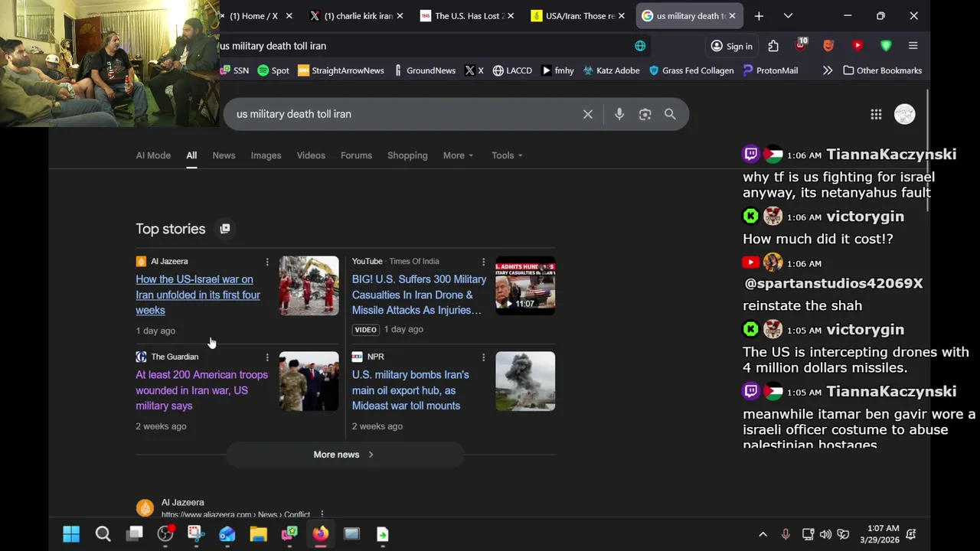Click the Times Of India video thumbnail
This screenshot has width=980, height=551.
[525, 285]
